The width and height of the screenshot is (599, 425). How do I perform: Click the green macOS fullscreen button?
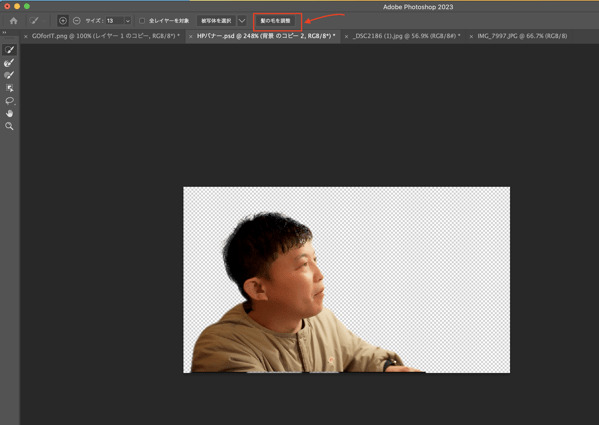click(x=27, y=6)
